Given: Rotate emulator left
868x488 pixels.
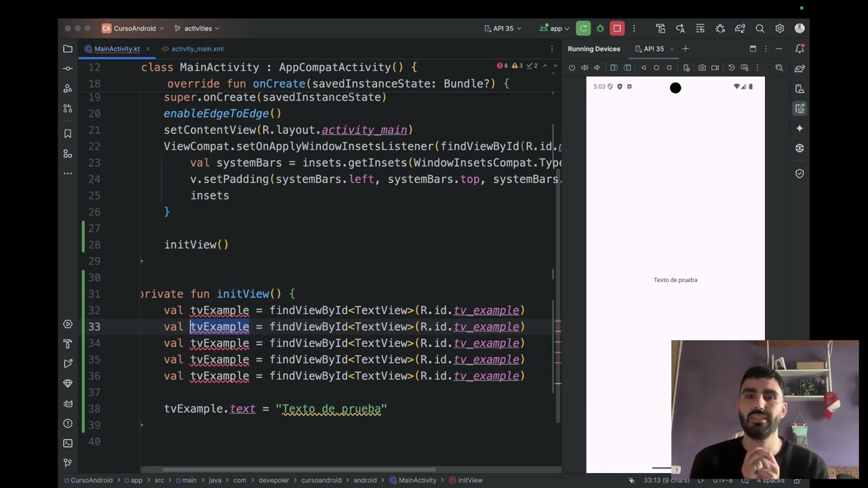Looking at the screenshot, I should pyautogui.click(x=614, y=68).
